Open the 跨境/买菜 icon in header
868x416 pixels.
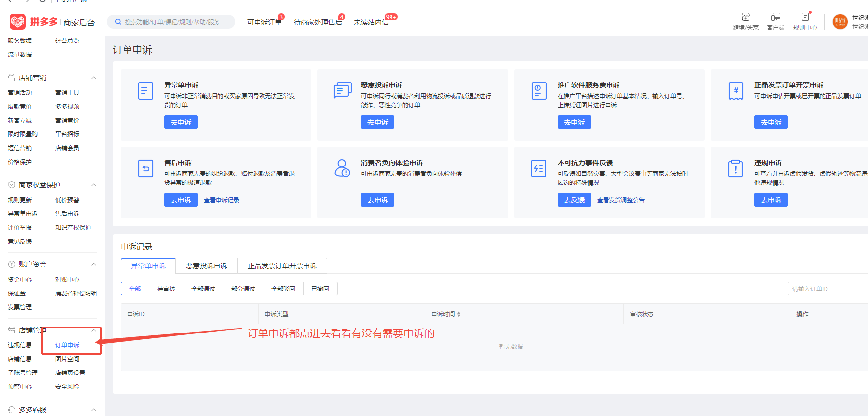point(745,17)
